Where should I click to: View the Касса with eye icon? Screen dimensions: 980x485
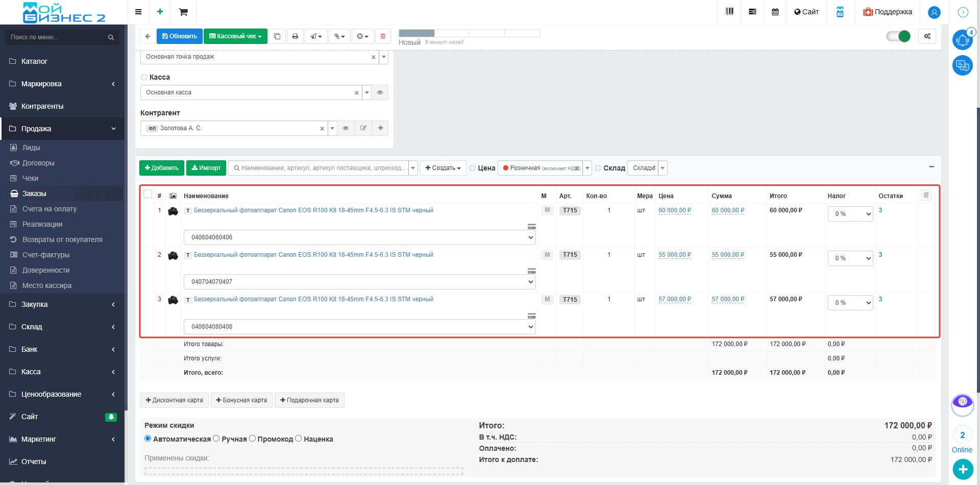click(380, 92)
